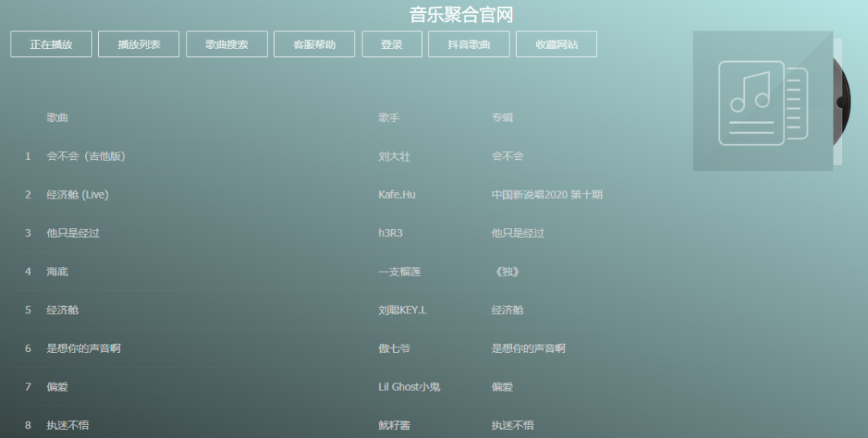Click album 他只是经过 in row 3
Screen dimensions: 868x438
point(518,233)
